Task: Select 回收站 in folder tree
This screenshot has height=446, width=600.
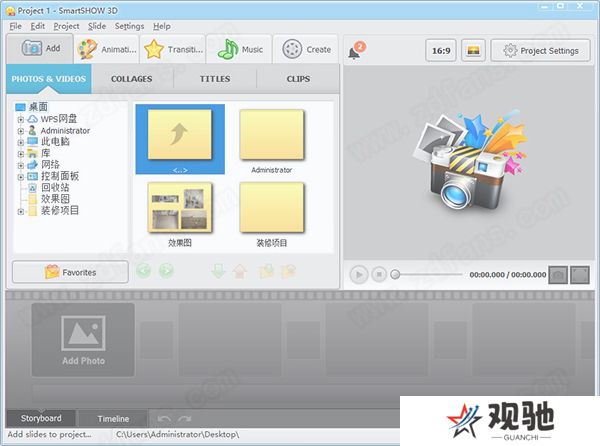Action: [x=55, y=187]
